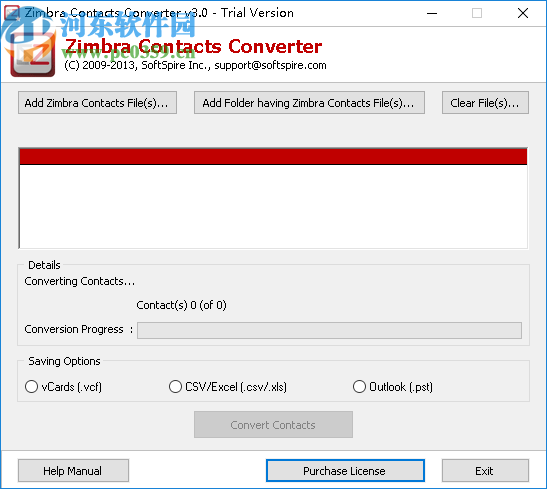Click the Purchase License button
Image resolution: width=547 pixels, height=489 pixels.
[345, 471]
